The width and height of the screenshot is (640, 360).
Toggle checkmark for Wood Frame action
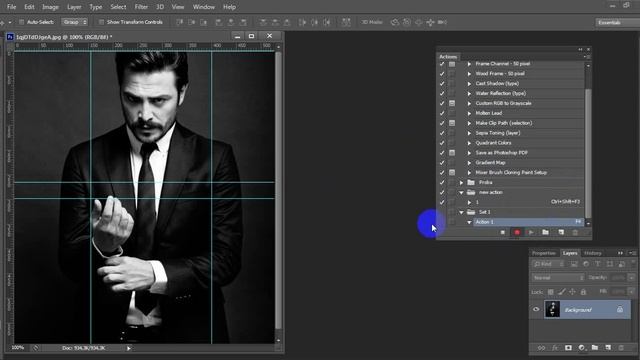click(x=442, y=73)
